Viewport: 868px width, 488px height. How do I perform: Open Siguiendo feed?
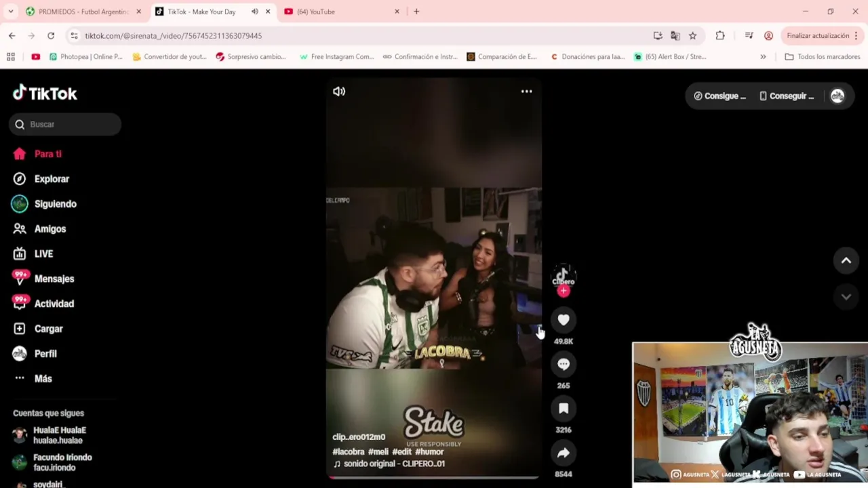point(45,204)
